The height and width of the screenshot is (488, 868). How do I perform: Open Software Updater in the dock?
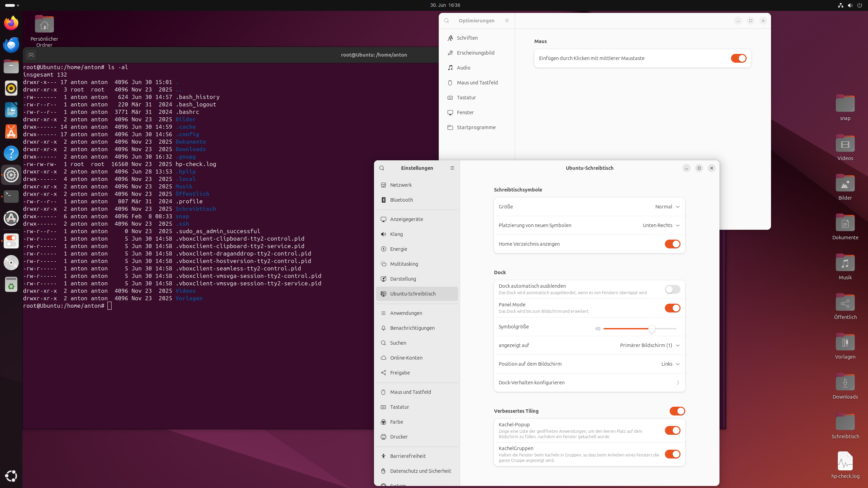[11, 218]
